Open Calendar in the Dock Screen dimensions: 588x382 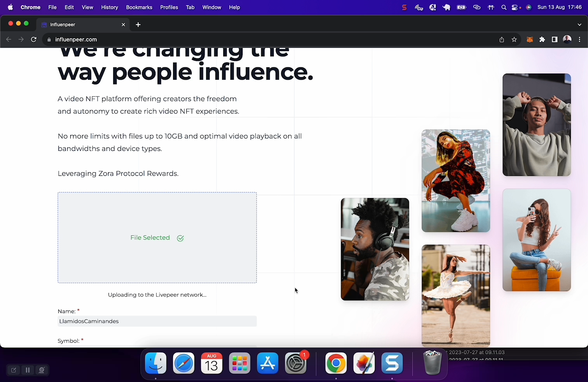(212, 363)
